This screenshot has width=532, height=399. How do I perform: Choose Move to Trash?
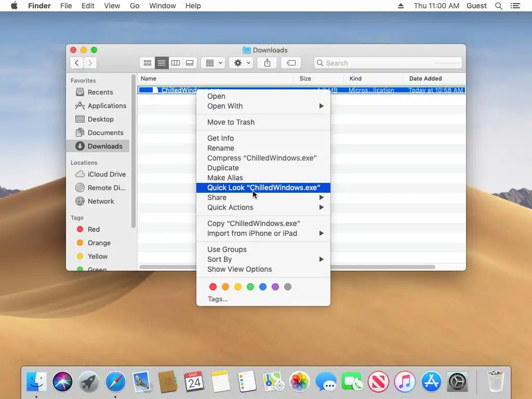pos(263,122)
